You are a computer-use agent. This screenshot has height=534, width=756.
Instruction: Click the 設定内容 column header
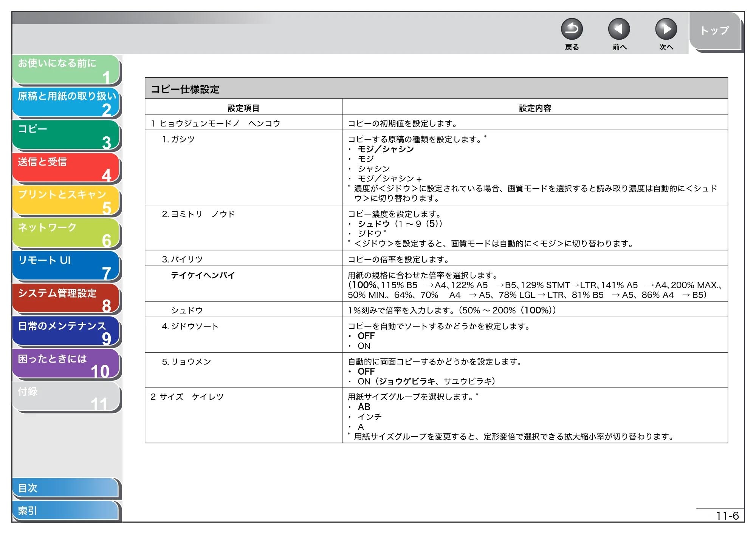[535, 108]
